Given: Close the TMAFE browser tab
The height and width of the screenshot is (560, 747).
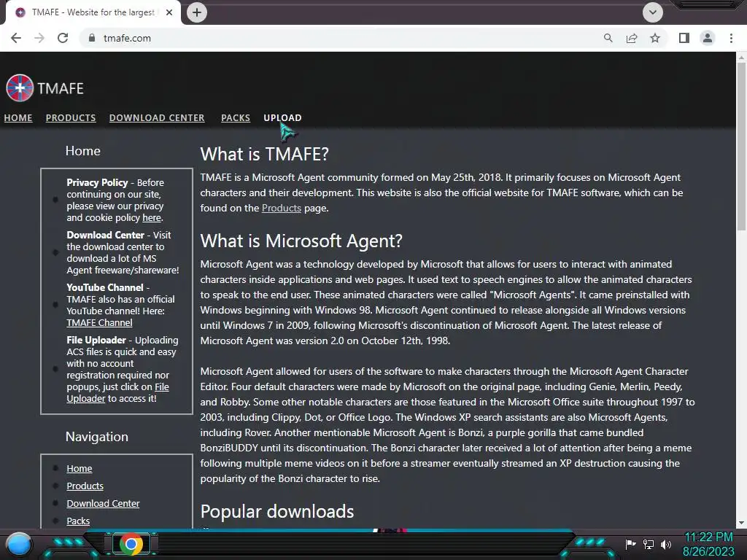Looking at the screenshot, I should pyautogui.click(x=169, y=12).
